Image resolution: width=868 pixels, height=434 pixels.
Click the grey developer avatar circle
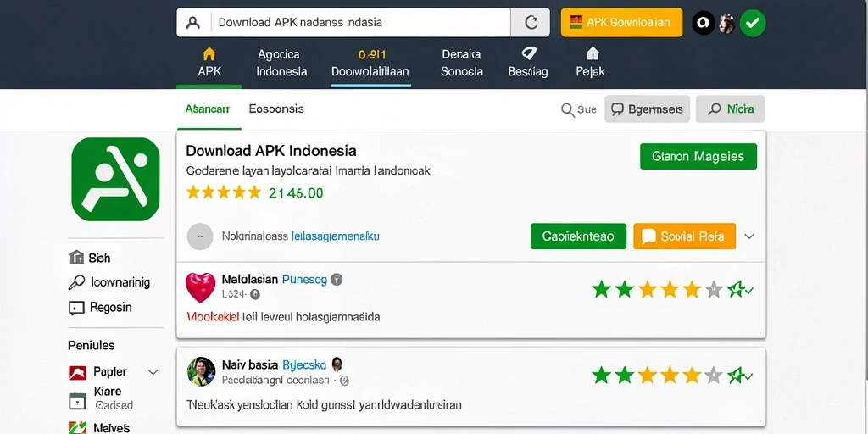pyautogui.click(x=200, y=236)
